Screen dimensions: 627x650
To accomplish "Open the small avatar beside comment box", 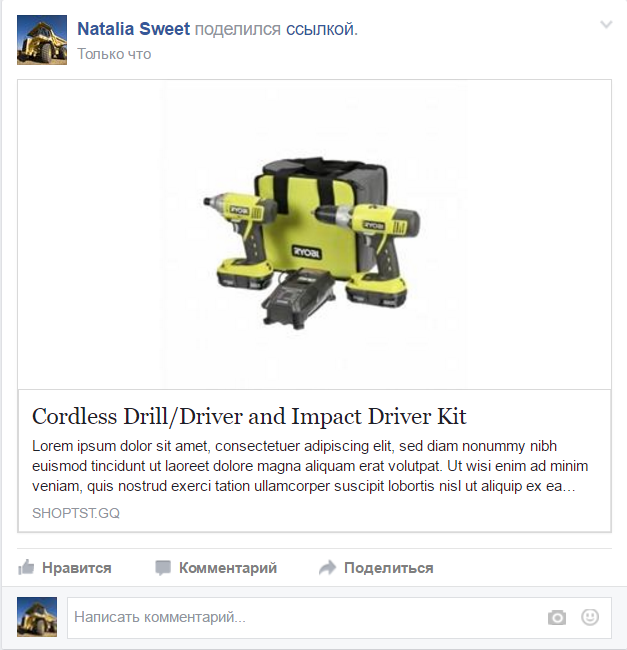I will tap(37, 617).
